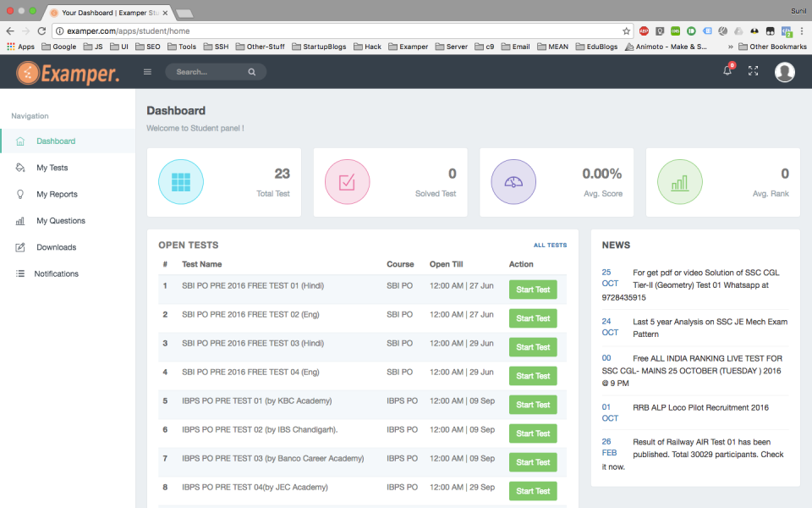Click the fullscreen expand icon in header
This screenshot has height=508, width=812.
pyautogui.click(x=754, y=72)
